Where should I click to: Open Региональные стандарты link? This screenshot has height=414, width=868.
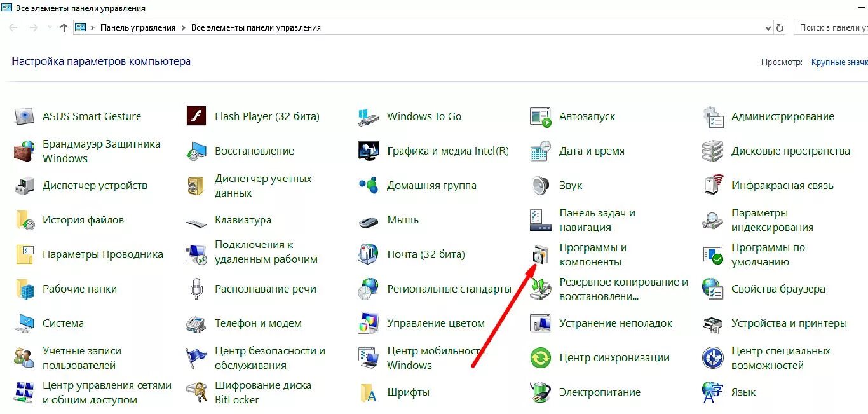[x=449, y=289]
